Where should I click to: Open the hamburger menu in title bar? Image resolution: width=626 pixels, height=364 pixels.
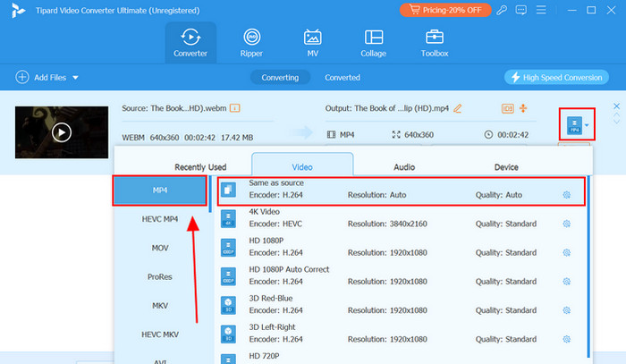(541, 10)
